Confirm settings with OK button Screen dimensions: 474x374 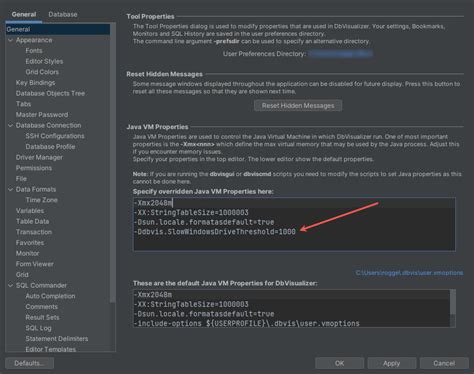[339, 363]
